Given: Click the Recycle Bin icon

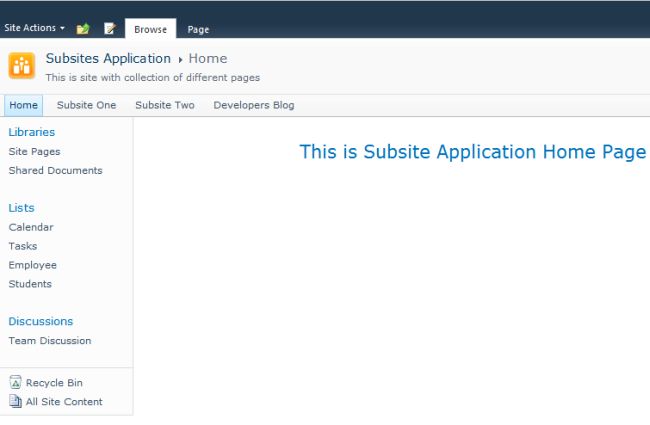Looking at the screenshot, I should pos(15,382).
